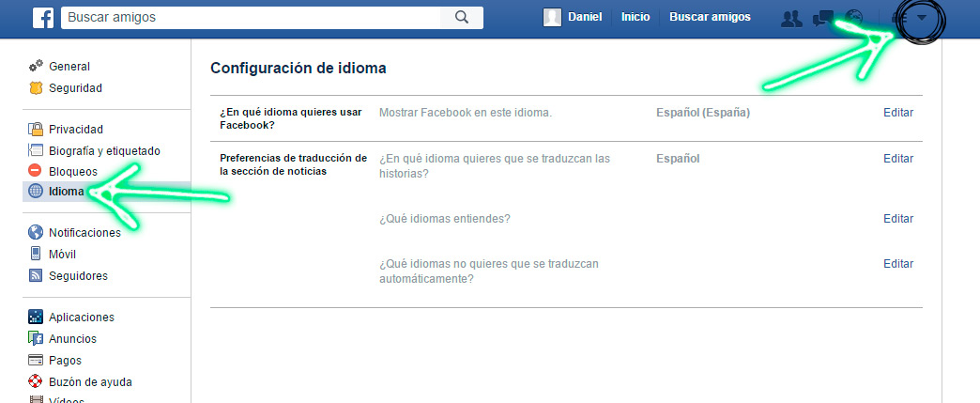Click the Facebook logo icon
The image size is (980, 403).
[x=43, y=18]
